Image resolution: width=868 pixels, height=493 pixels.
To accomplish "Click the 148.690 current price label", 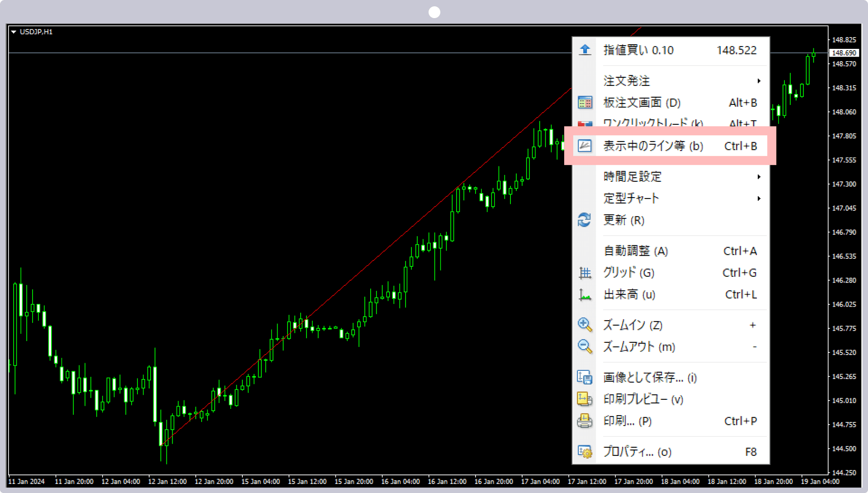I will (x=844, y=53).
